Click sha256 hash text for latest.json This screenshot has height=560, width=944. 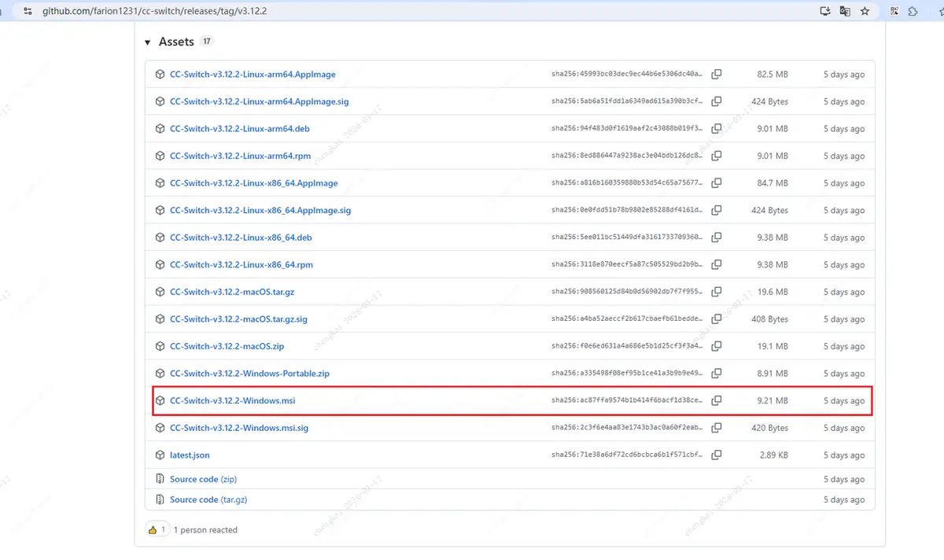(x=627, y=455)
